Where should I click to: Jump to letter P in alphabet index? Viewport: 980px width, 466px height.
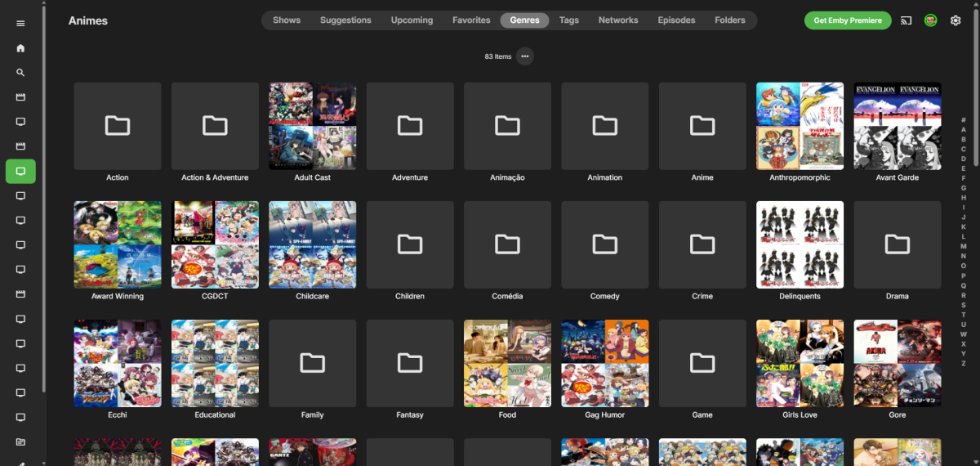pyautogui.click(x=964, y=276)
